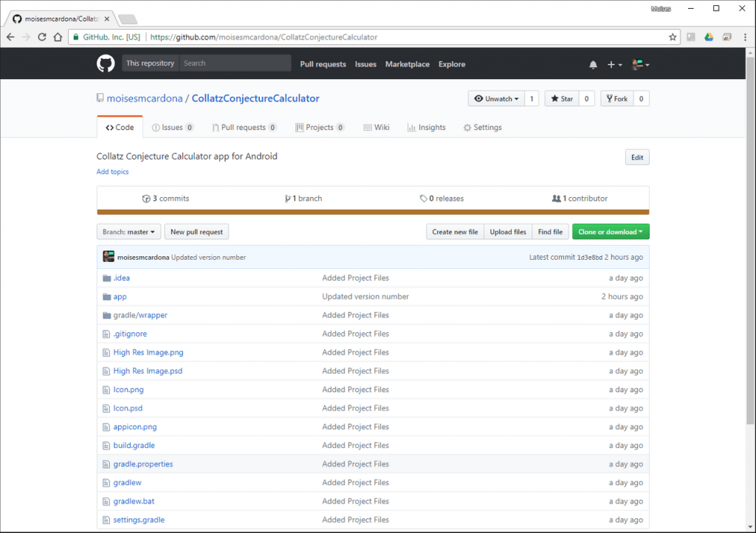Click the file icon beside .gitignore
The height and width of the screenshot is (533, 756).
point(106,334)
